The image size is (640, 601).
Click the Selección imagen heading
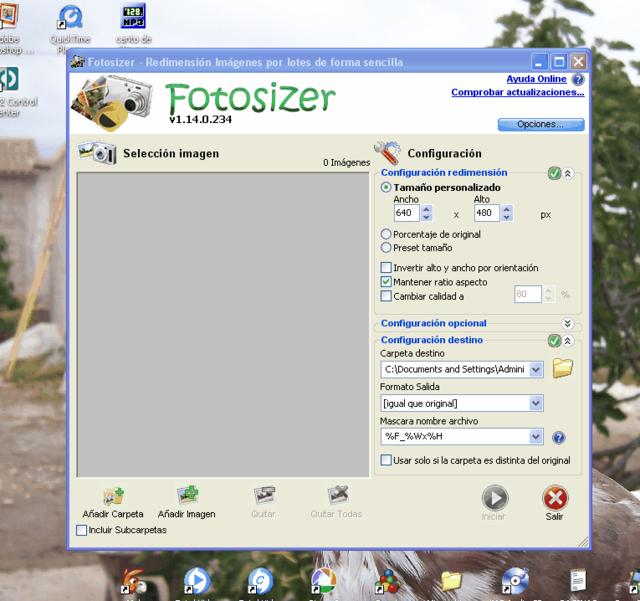(171, 154)
